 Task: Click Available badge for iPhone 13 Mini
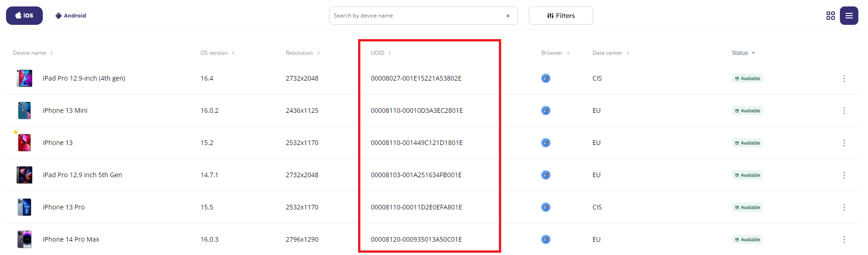coord(747,111)
